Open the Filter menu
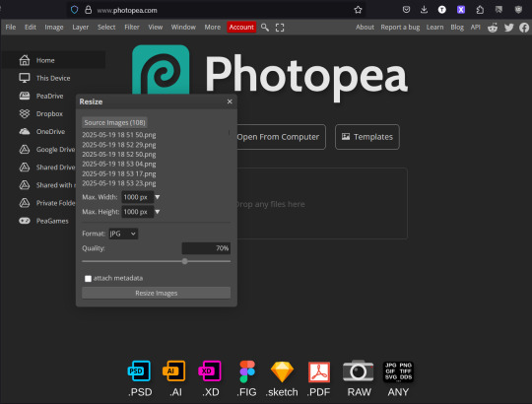Image resolution: width=532 pixels, height=404 pixels. 132,28
